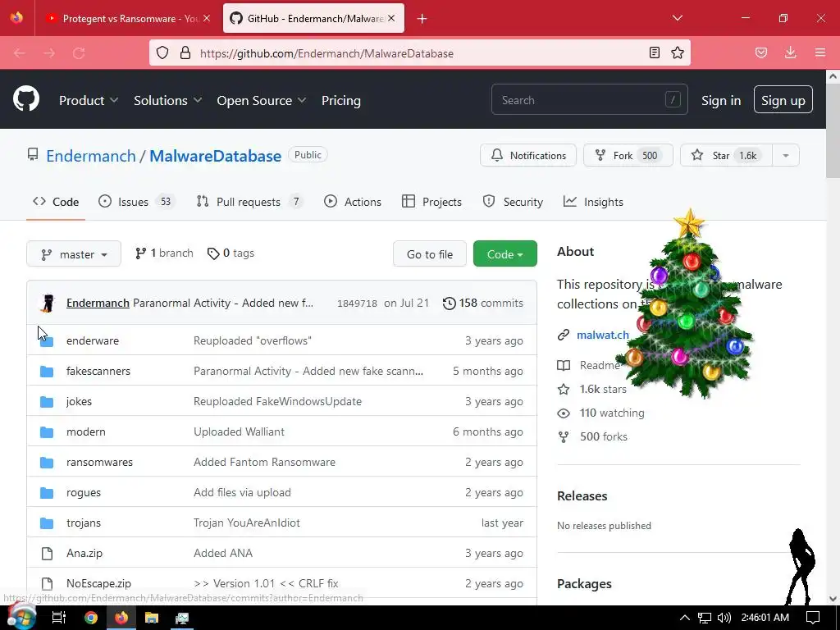
Task: Switch to the Code tab
Action: coord(56,202)
